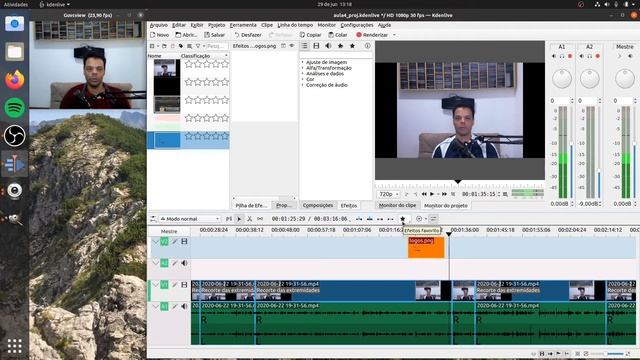Open effects info icon
640x360 pixels.
tap(367, 46)
